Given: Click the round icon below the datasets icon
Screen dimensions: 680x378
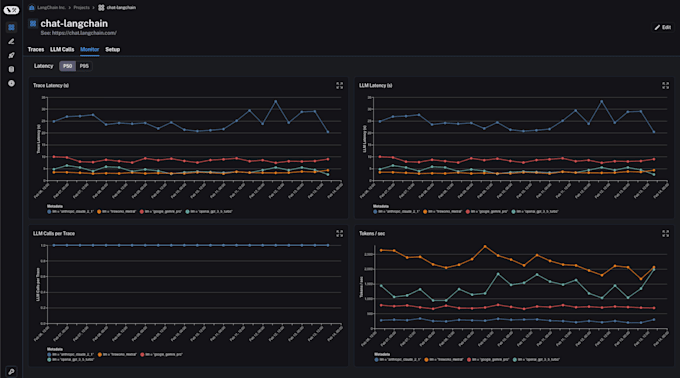Looking at the screenshot, I should [x=11, y=83].
